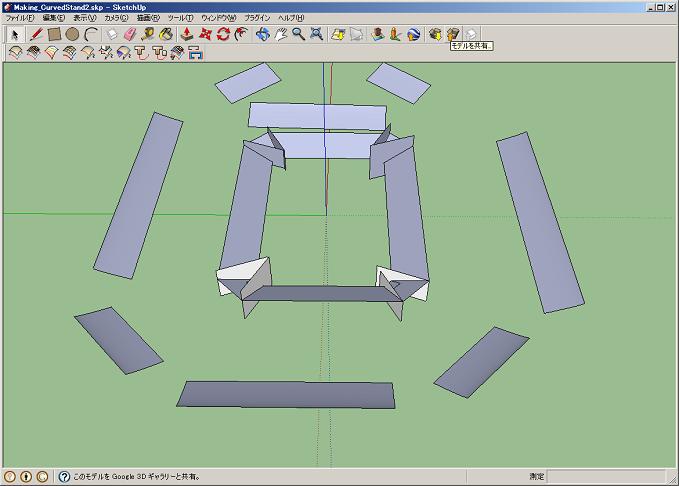
Task: Open the ファイル(F) menu
Action: tap(21, 18)
